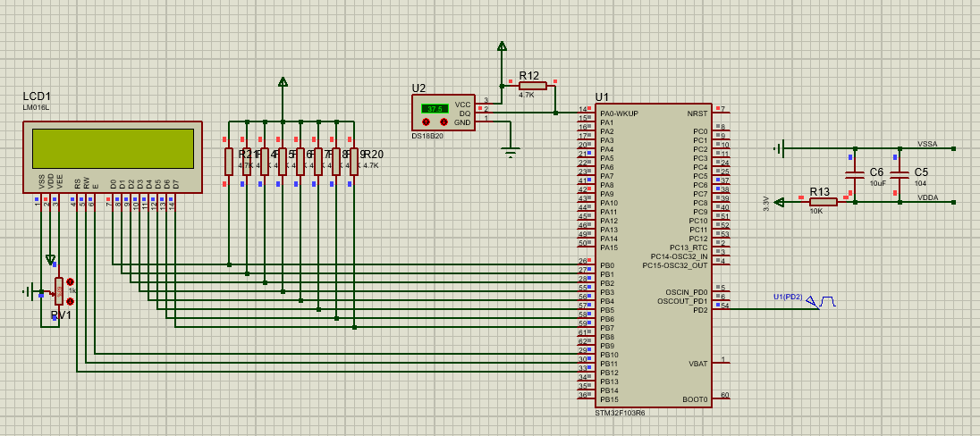
Task: Select the RV1 potentiometer body
Action: point(59,291)
